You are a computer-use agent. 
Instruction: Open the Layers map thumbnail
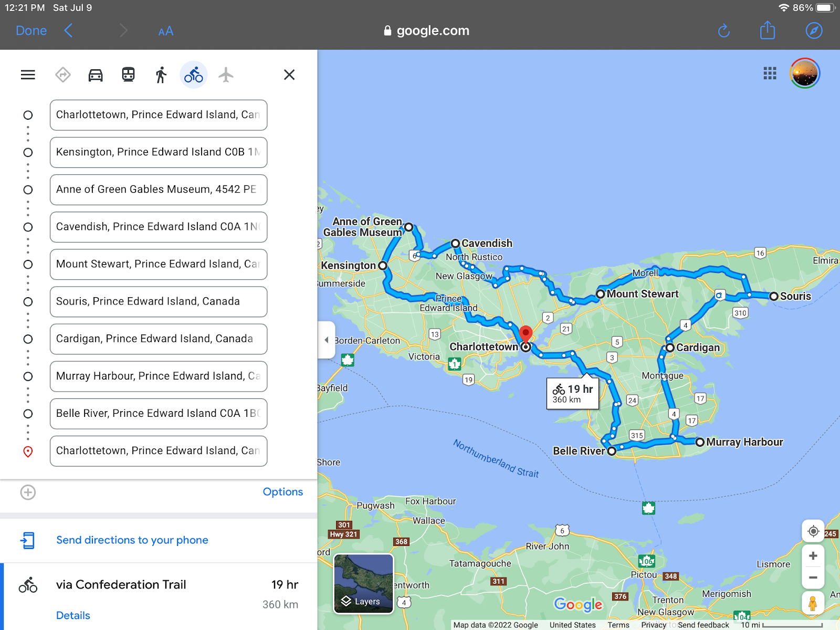tap(364, 584)
